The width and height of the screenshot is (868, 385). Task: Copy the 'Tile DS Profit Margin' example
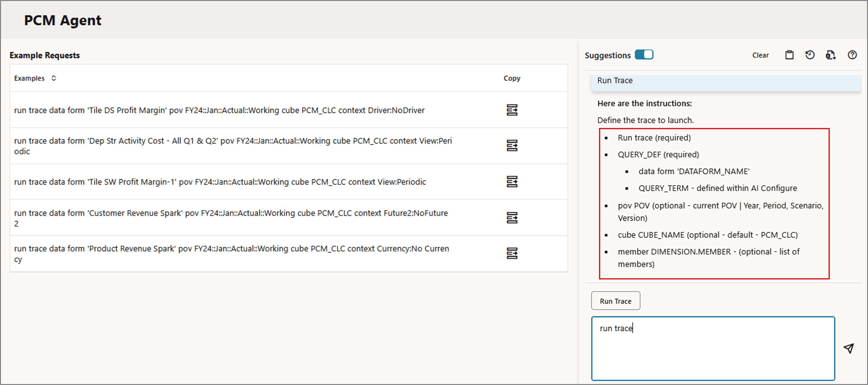pyautogui.click(x=512, y=110)
